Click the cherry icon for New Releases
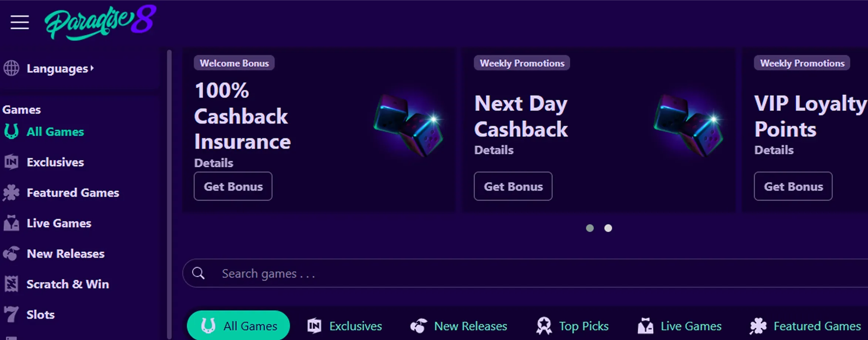Viewport: 868px width, 340px height. click(11, 254)
